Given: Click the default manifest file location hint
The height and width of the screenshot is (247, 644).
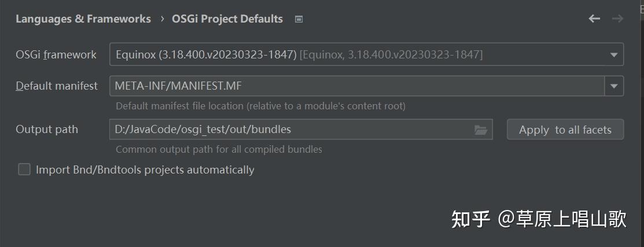Looking at the screenshot, I should click(260, 106).
